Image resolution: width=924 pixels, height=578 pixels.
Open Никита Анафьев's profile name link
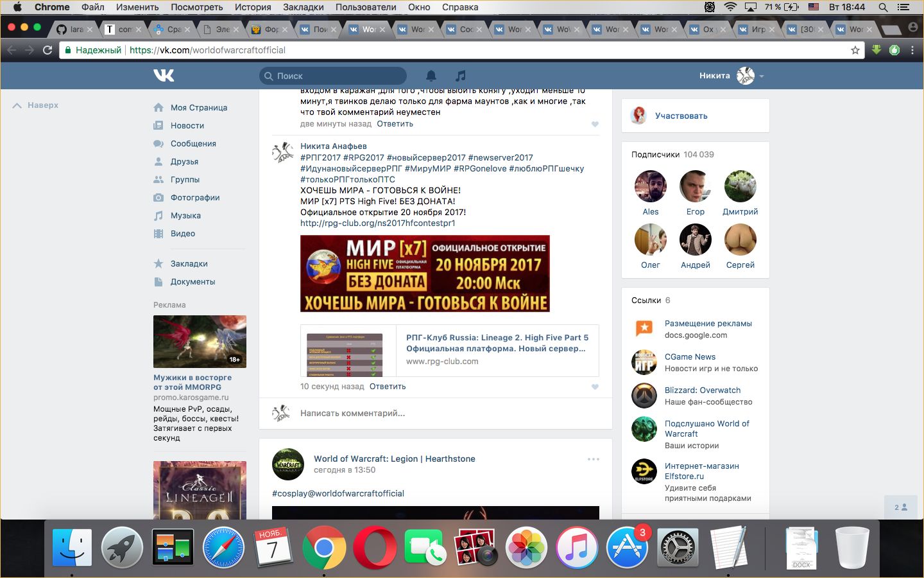(334, 146)
